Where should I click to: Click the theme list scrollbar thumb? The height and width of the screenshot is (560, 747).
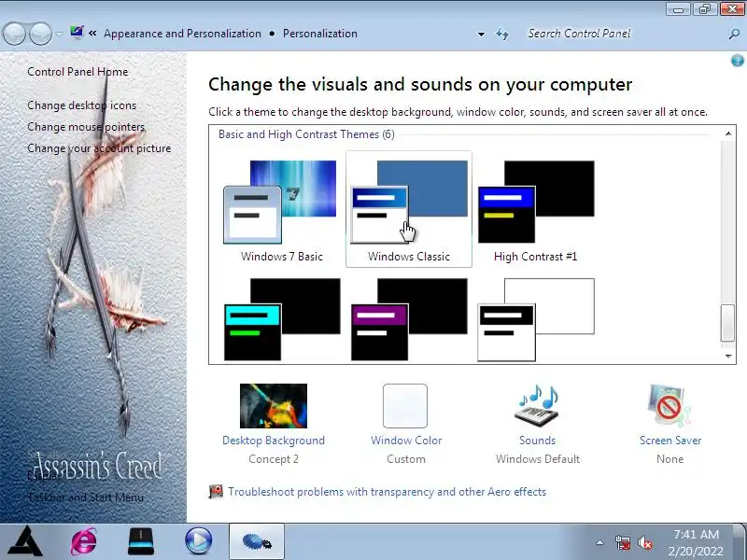pyautogui.click(x=727, y=323)
